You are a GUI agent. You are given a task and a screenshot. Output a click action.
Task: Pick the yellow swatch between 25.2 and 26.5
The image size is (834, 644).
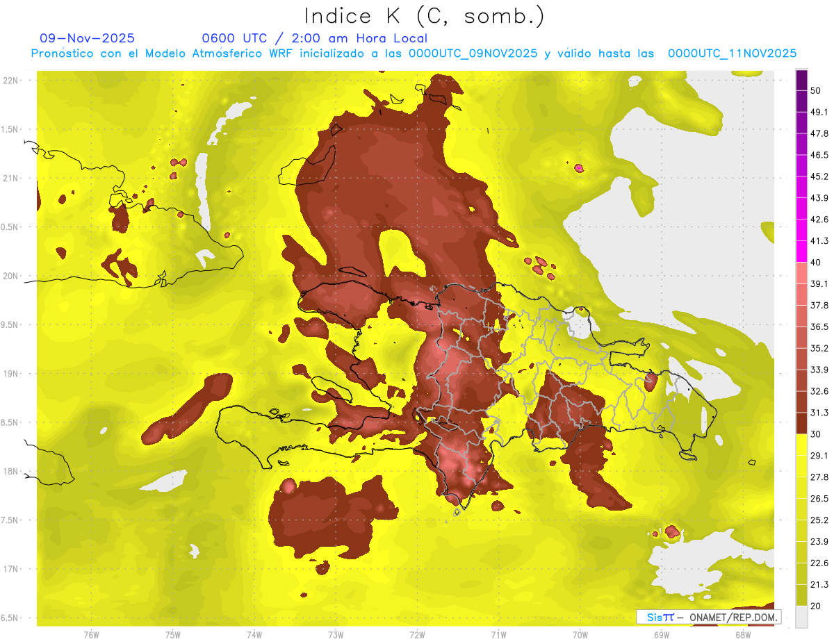(x=801, y=509)
